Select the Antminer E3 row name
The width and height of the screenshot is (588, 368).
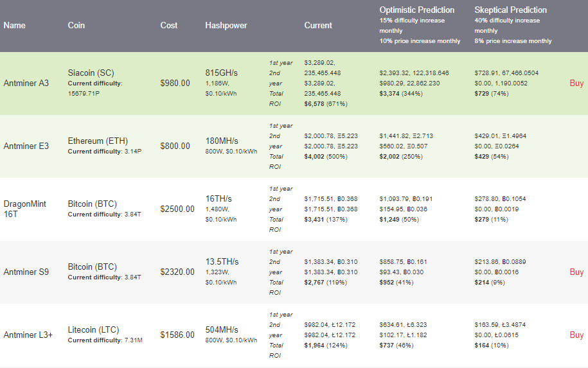[x=26, y=146]
